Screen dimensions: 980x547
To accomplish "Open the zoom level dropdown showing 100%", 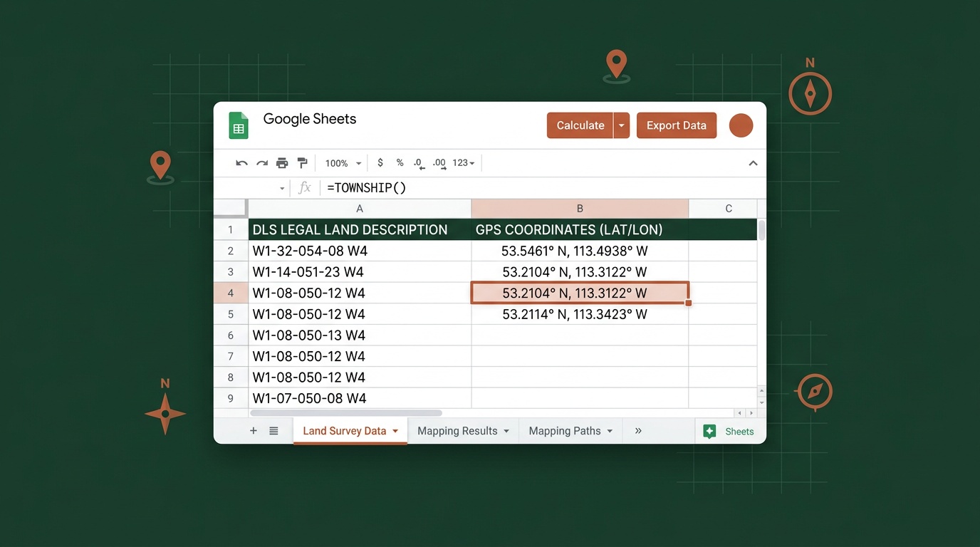I will pos(342,162).
